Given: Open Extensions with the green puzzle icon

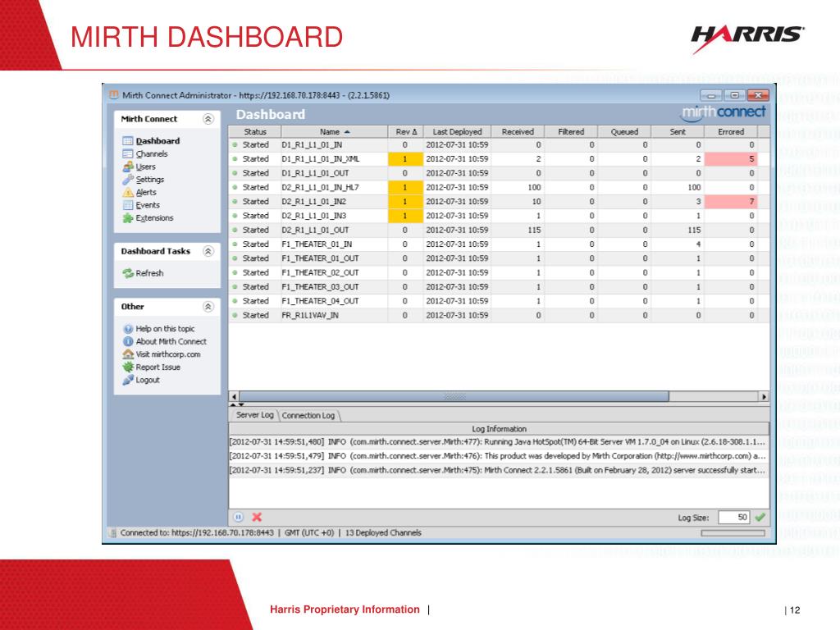Looking at the screenshot, I should pyautogui.click(x=148, y=218).
